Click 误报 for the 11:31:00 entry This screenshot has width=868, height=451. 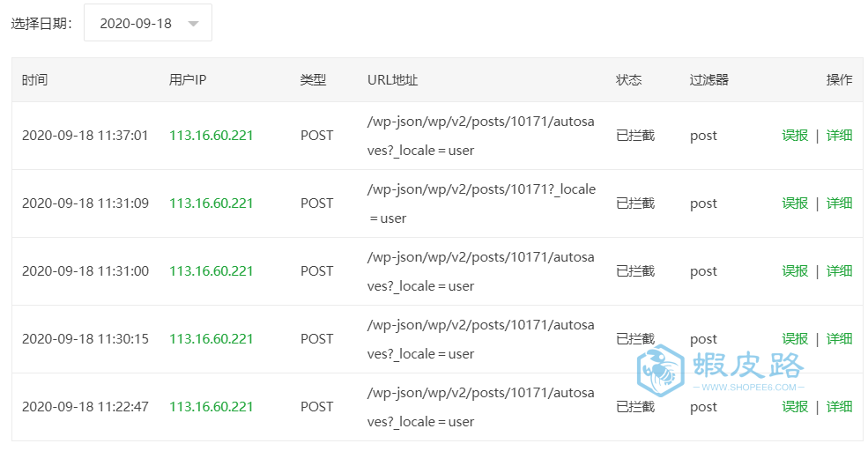tap(795, 271)
